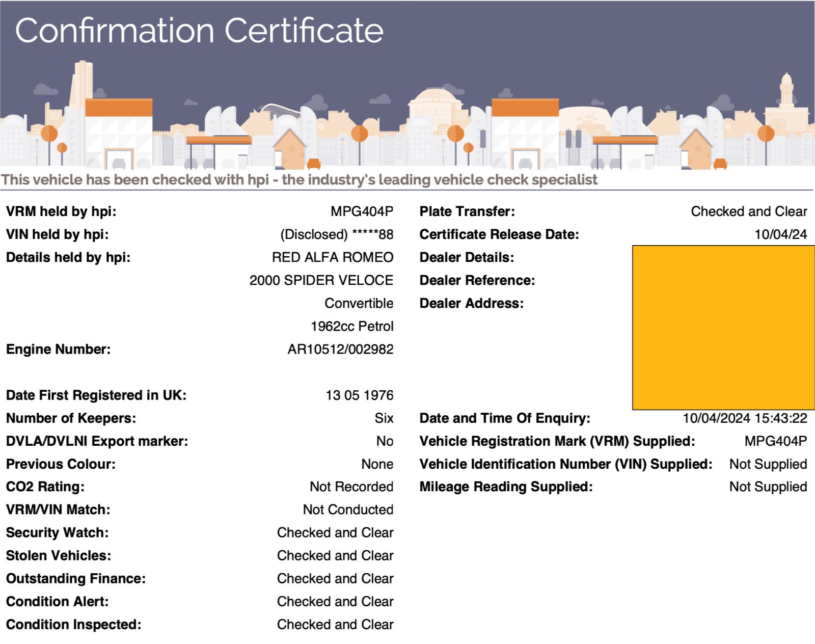Click the 'Engine Number:' label
This screenshot has height=644, width=815.
coord(58,350)
